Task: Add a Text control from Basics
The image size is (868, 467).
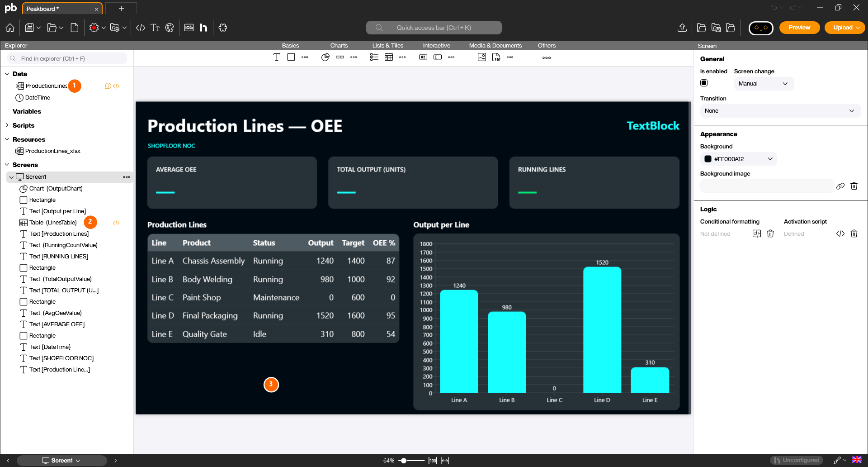Action: [277, 57]
